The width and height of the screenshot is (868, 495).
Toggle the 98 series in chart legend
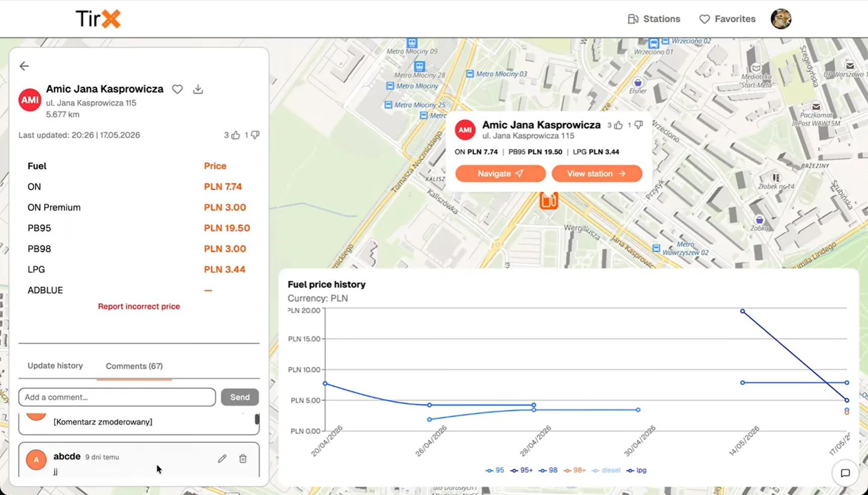point(548,470)
